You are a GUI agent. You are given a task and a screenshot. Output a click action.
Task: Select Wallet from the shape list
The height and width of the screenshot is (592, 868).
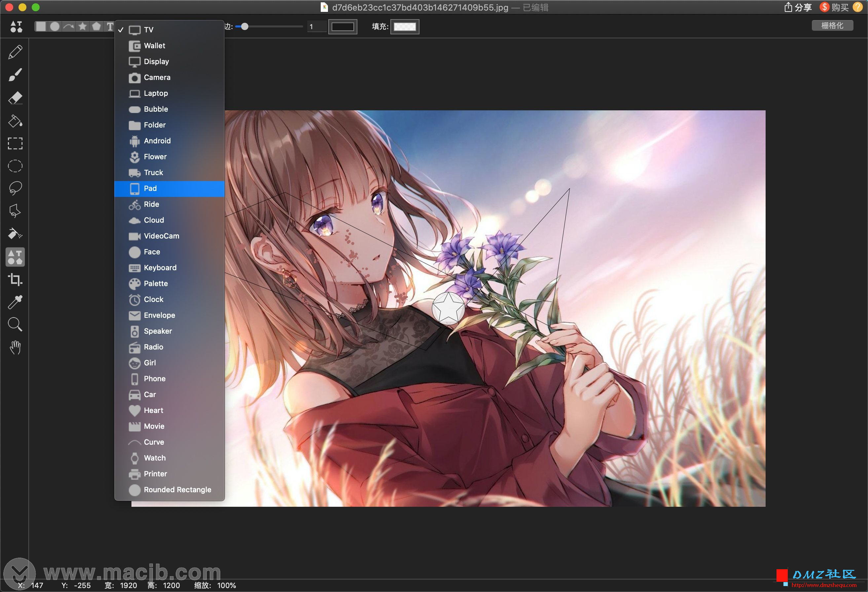point(169,46)
